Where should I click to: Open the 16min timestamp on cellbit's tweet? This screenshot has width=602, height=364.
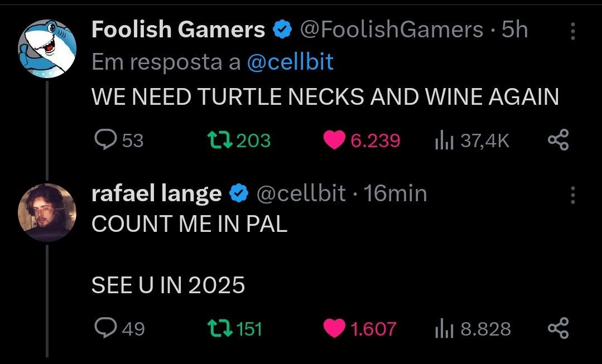395,193
